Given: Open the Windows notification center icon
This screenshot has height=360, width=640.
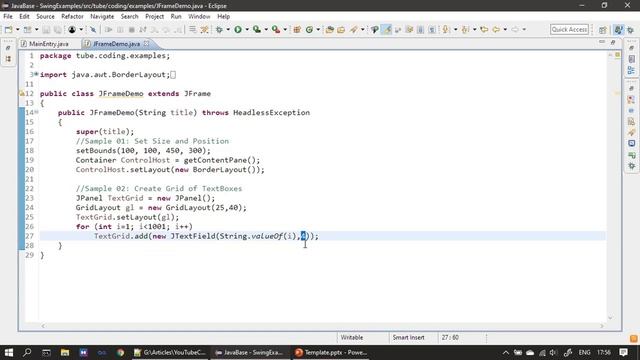Looking at the screenshot, I should (x=624, y=352).
